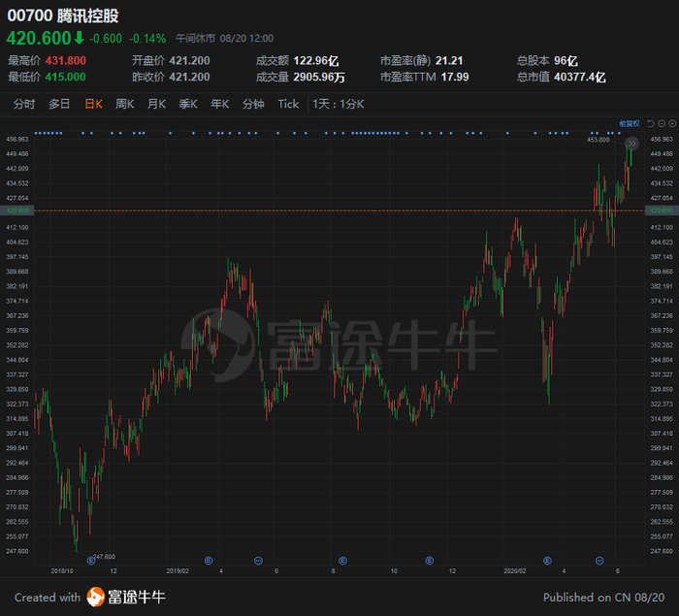679x616 pixels.
Task: Click the green 420.600 tag on the right axis
Action: click(x=662, y=211)
